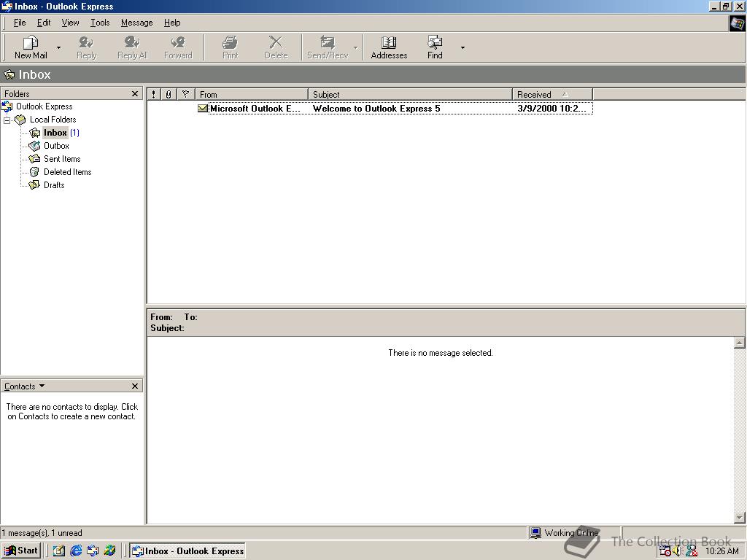Open the Tools menu
The height and width of the screenshot is (560, 747).
pos(100,23)
